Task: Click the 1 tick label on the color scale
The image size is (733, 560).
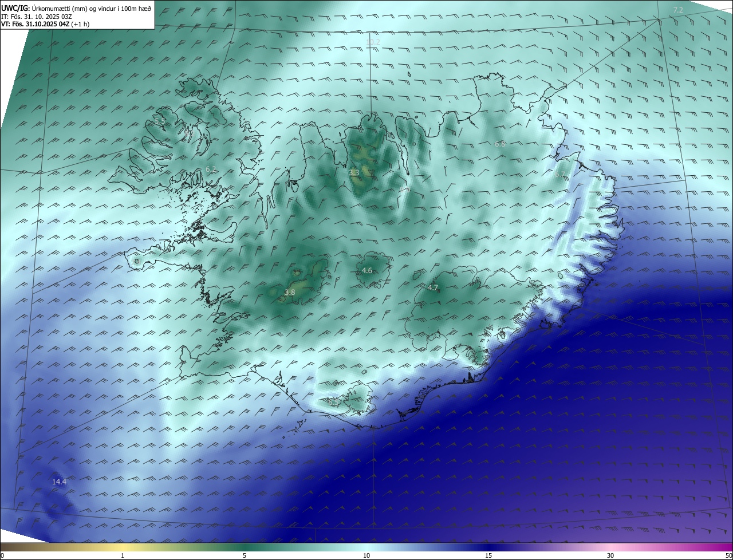Action: [123, 555]
